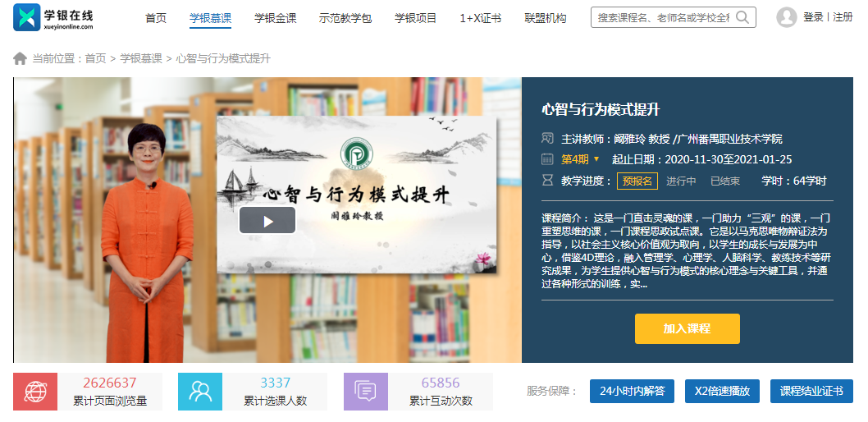Click the teacher name 阚雅玲 教授

point(642,139)
